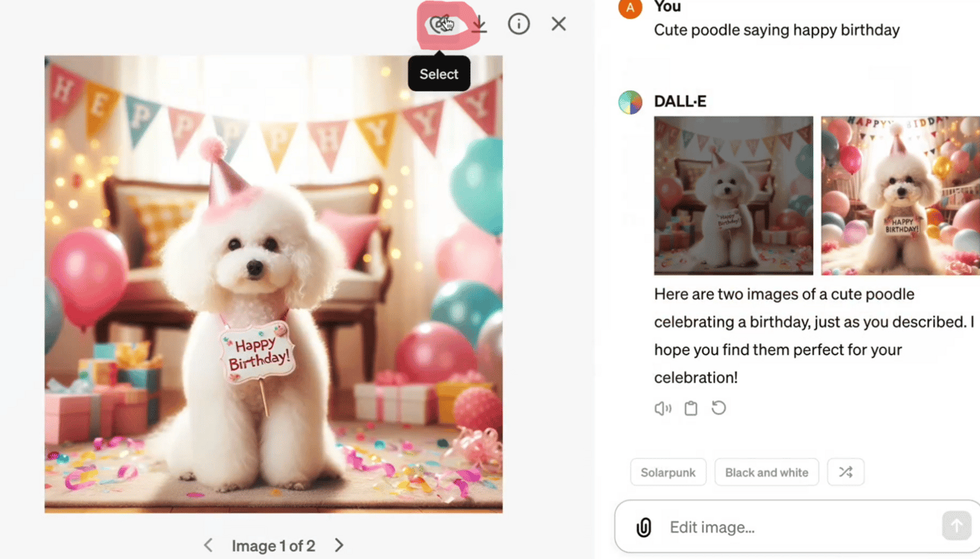Open the first poodle thumbnail in chat
This screenshot has height=559, width=980.
(733, 196)
